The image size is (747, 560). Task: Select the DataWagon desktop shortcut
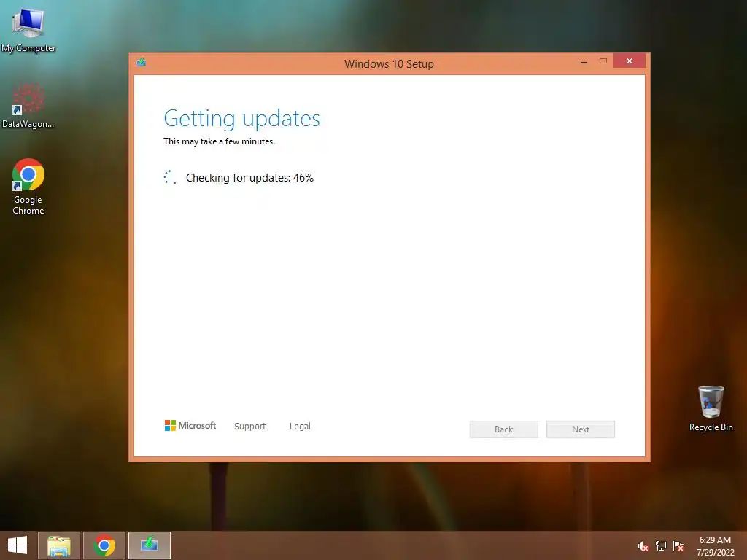pos(28,106)
